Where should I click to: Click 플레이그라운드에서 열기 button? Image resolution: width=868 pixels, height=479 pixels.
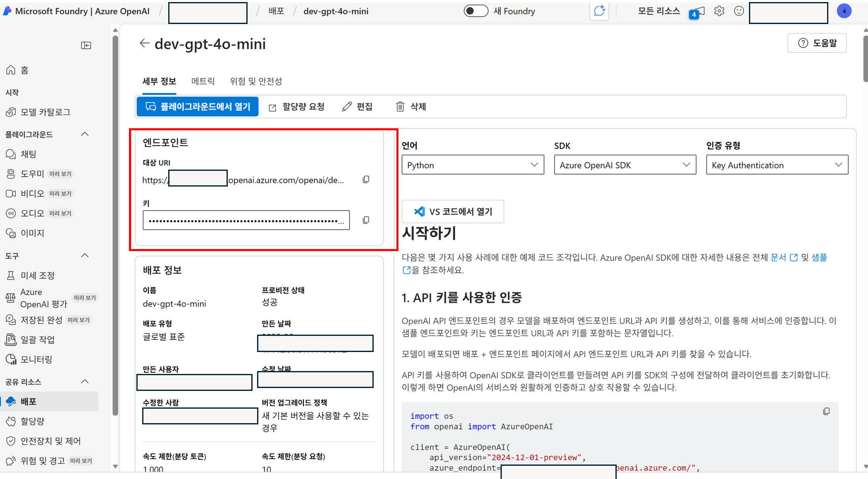click(x=198, y=107)
